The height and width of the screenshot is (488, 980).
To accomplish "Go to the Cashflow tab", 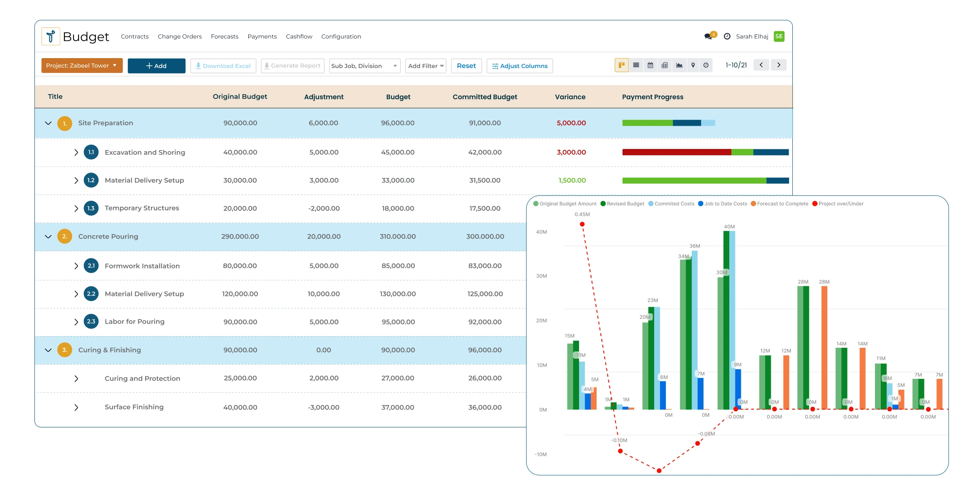I will tap(299, 37).
